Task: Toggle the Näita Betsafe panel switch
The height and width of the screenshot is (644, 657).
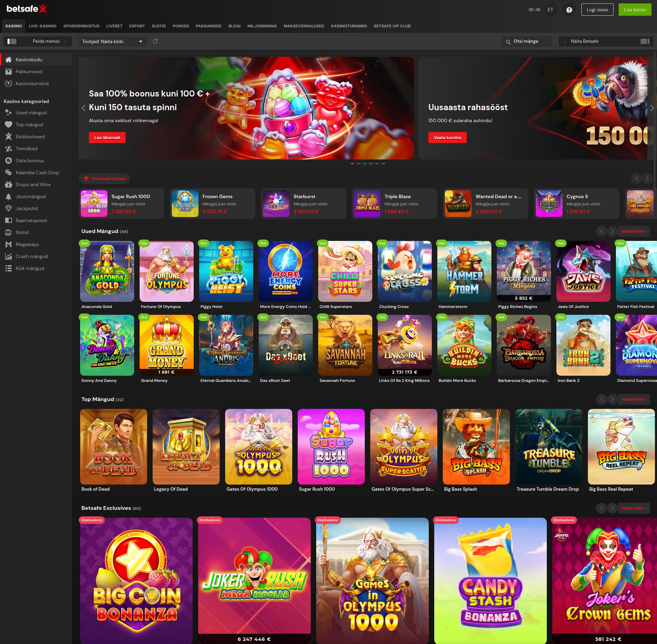Action: pyautogui.click(x=645, y=41)
